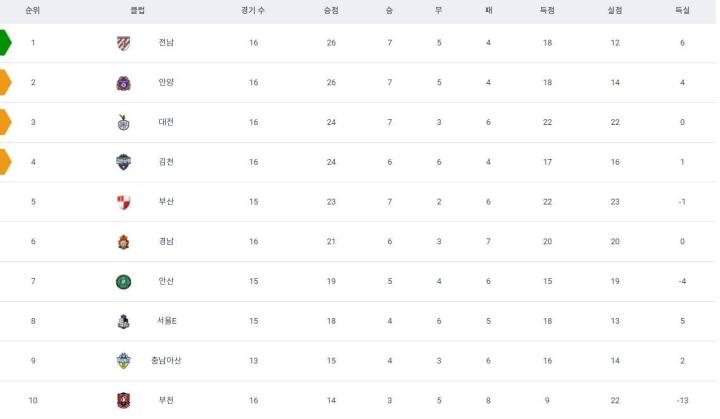Click the 안산 club crest icon
The image size is (720, 419).
coord(123,281)
